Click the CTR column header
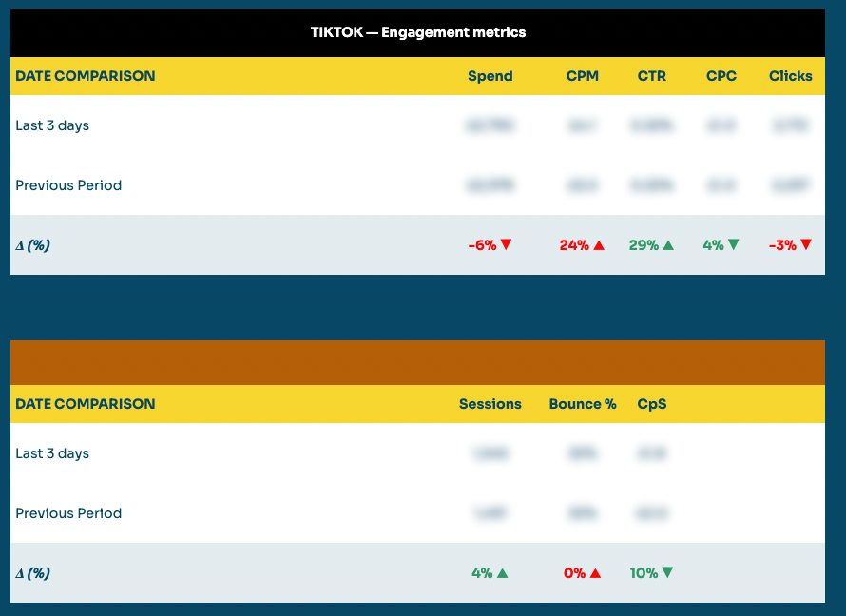 click(x=652, y=76)
